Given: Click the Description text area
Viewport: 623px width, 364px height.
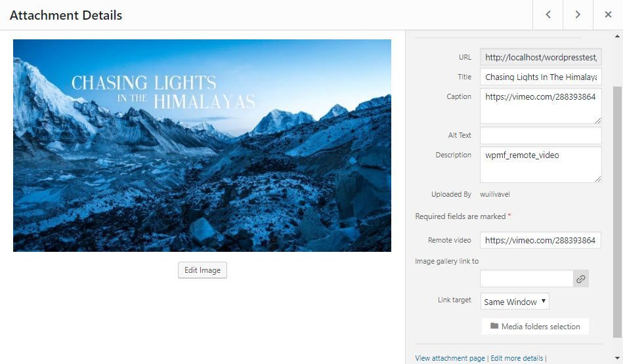Looking at the screenshot, I should click(541, 165).
